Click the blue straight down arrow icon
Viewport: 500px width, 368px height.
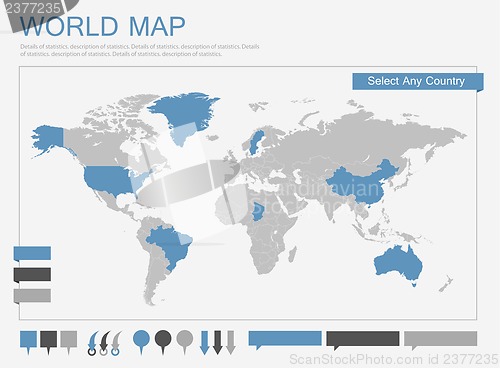point(205,342)
